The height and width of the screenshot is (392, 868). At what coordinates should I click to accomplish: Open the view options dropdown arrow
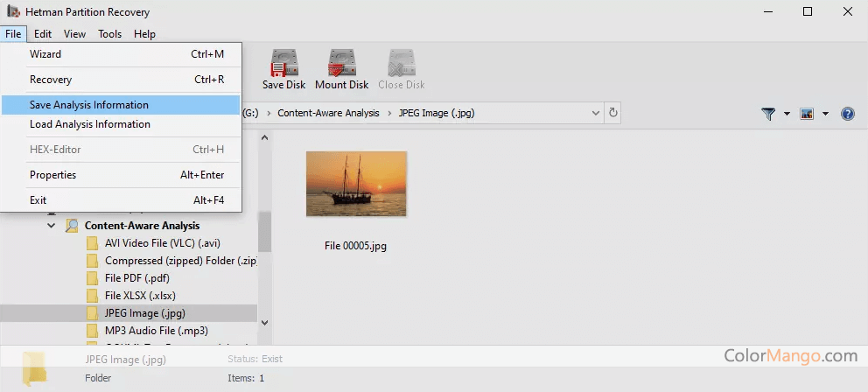coord(824,114)
